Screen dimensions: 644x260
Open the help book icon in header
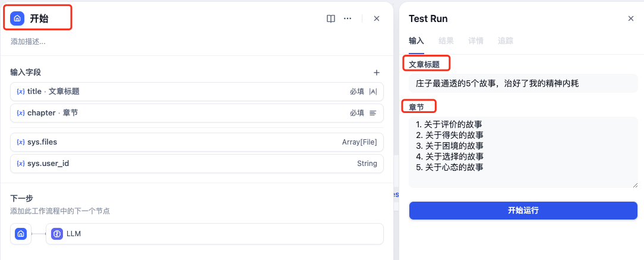[x=331, y=18]
